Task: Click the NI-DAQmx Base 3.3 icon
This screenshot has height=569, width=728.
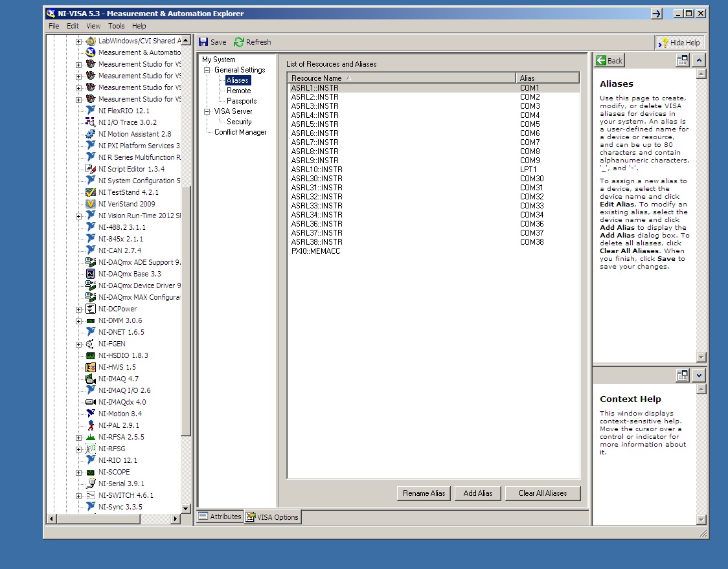Action: [91, 274]
